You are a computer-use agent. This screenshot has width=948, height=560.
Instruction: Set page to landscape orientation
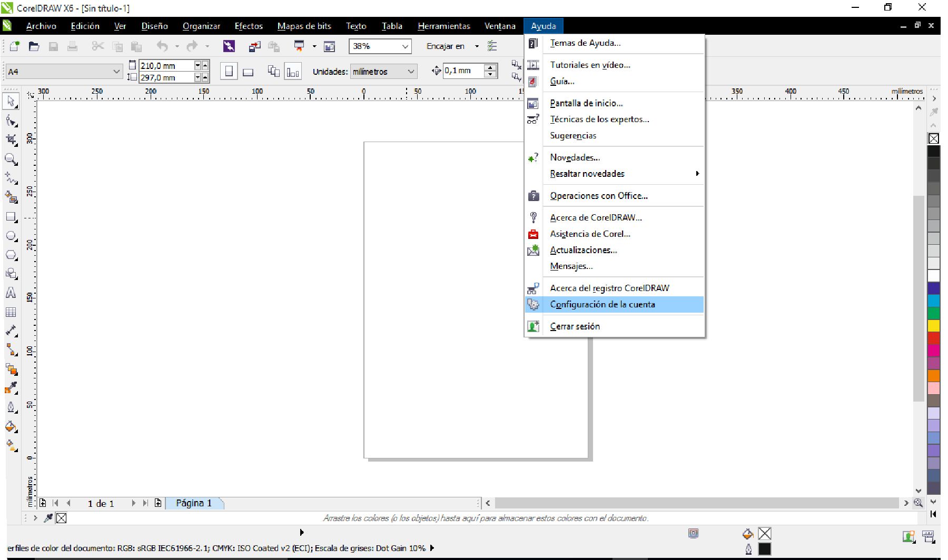[x=248, y=71]
